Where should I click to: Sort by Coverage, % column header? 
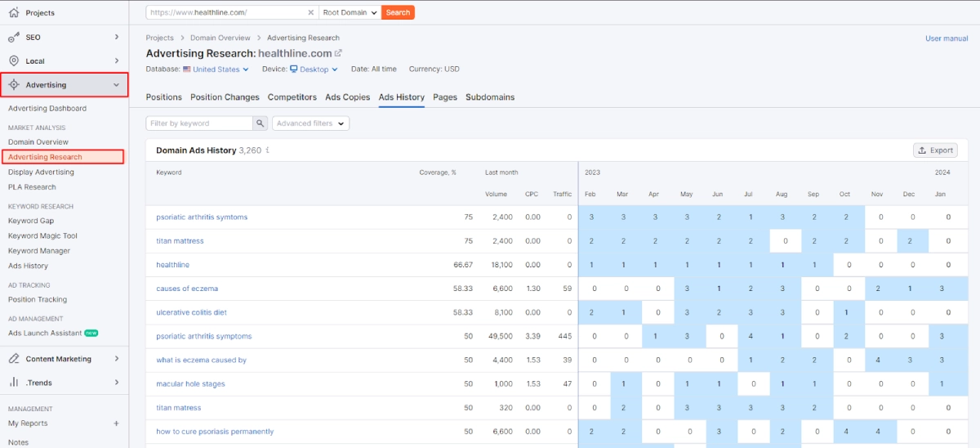(x=438, y=172)
